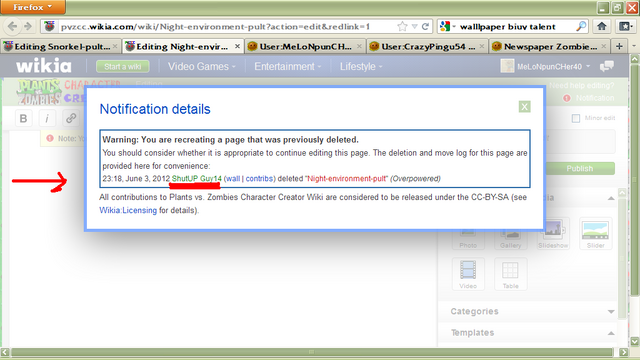Click the horizontal scrollbar at bottom

pos(311,352)
